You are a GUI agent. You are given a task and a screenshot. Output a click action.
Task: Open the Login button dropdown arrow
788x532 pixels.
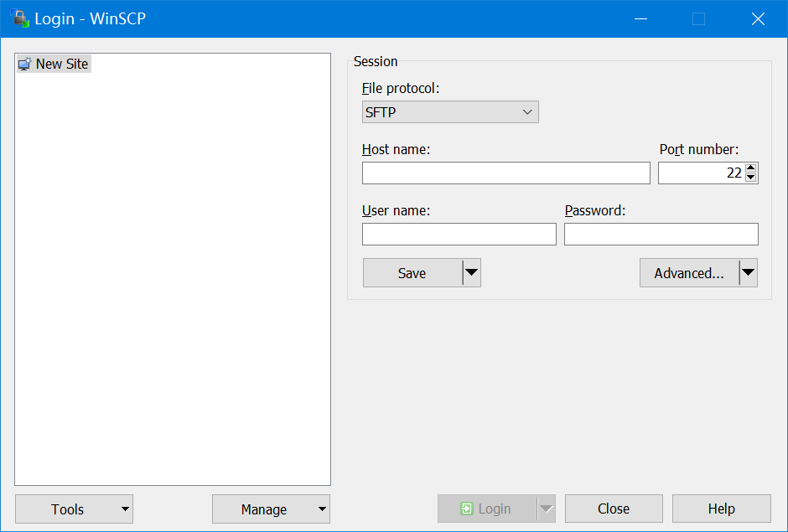(547, 509)
